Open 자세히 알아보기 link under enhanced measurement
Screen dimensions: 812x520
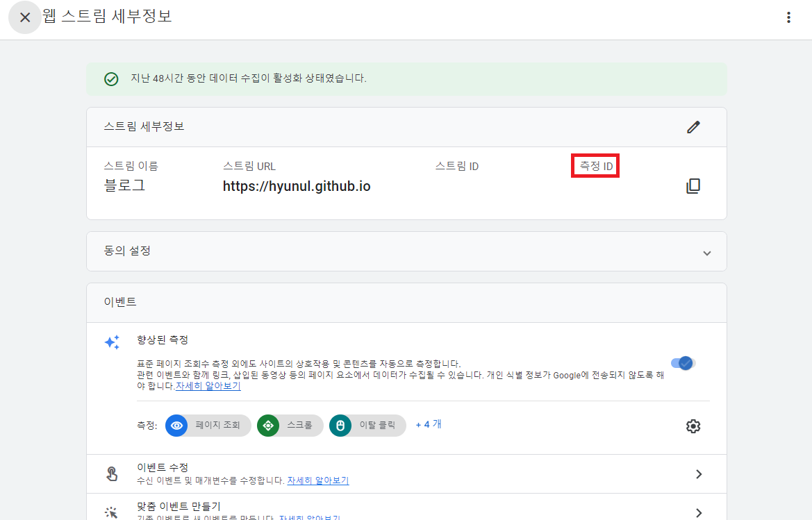click(208, 386)
